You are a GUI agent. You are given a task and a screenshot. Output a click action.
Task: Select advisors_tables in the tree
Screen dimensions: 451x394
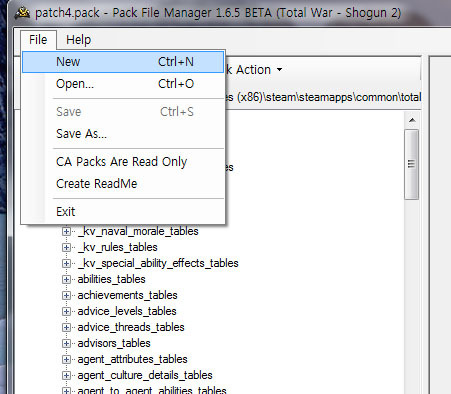pyautogui.click(x=114, y=343)
